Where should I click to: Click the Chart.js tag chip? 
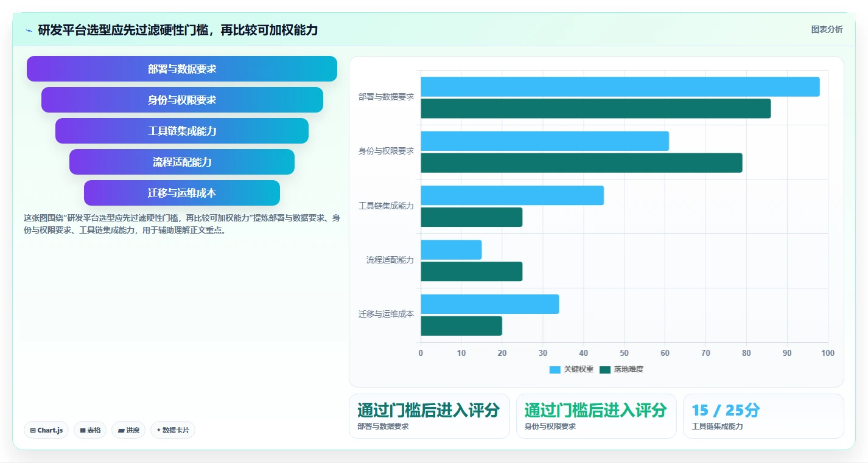[47, 430]
